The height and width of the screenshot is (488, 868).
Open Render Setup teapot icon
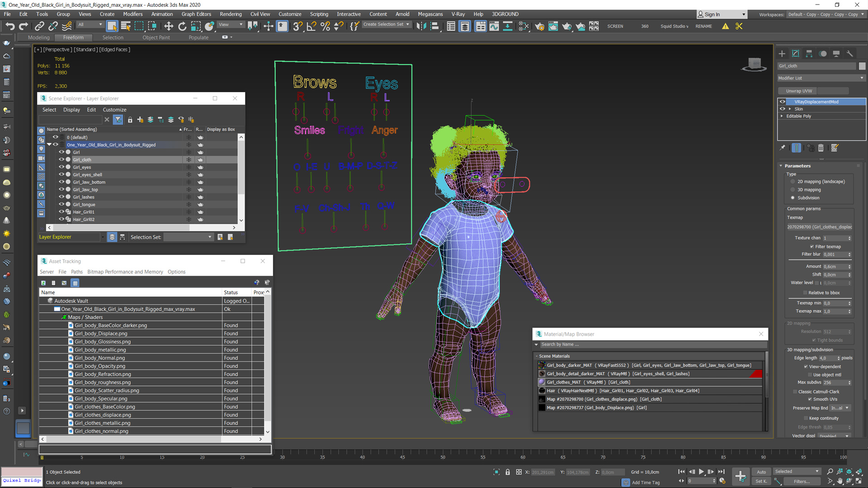[539, 26]
